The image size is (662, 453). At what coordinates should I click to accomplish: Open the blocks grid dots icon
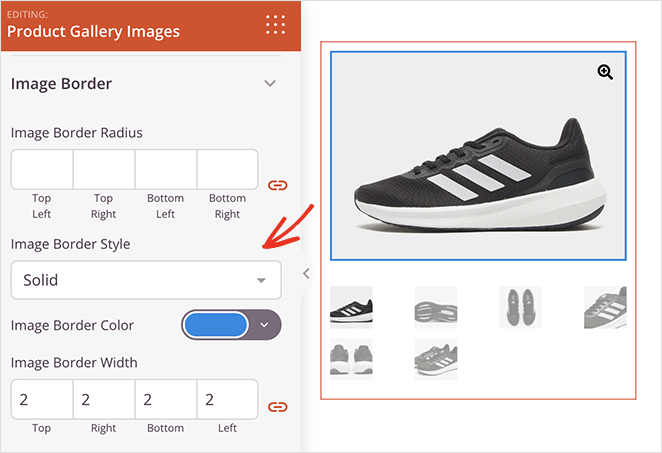point(275,24)
